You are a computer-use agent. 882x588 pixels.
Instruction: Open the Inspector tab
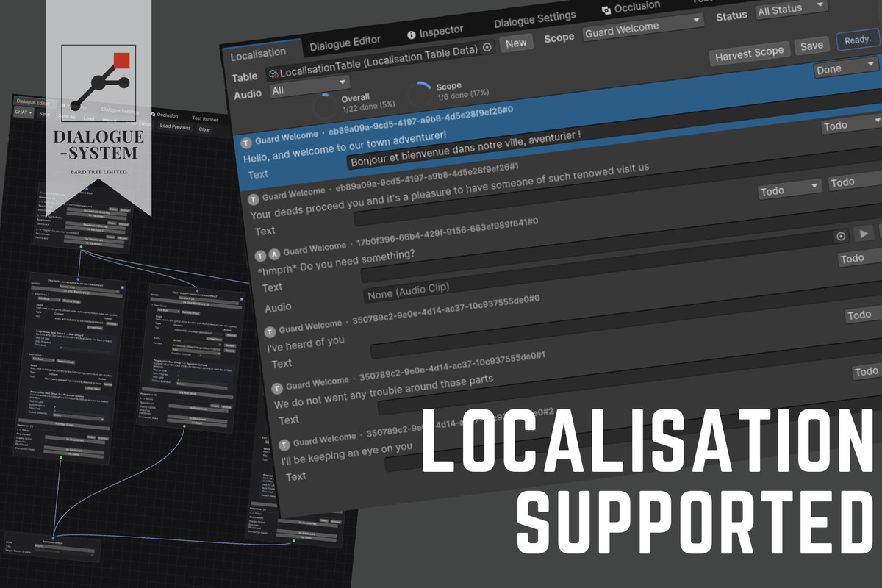click(x=436, y=32)
